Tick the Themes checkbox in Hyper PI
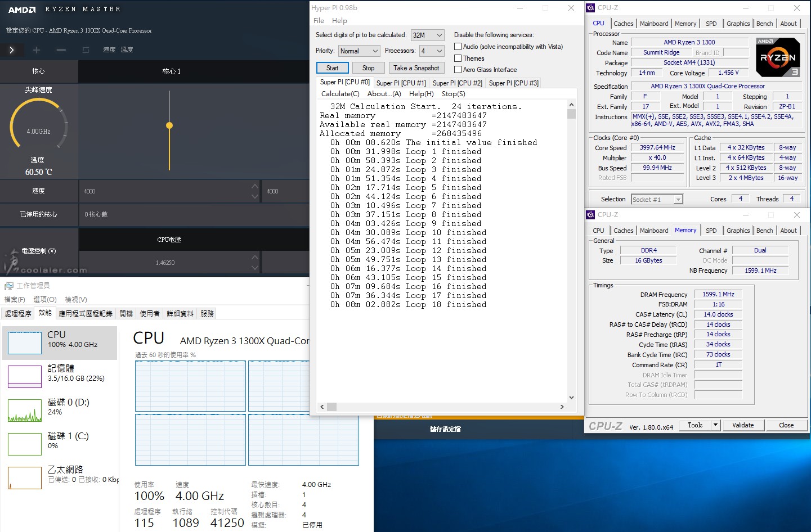811x532 pixels. [x=458, y=58]
